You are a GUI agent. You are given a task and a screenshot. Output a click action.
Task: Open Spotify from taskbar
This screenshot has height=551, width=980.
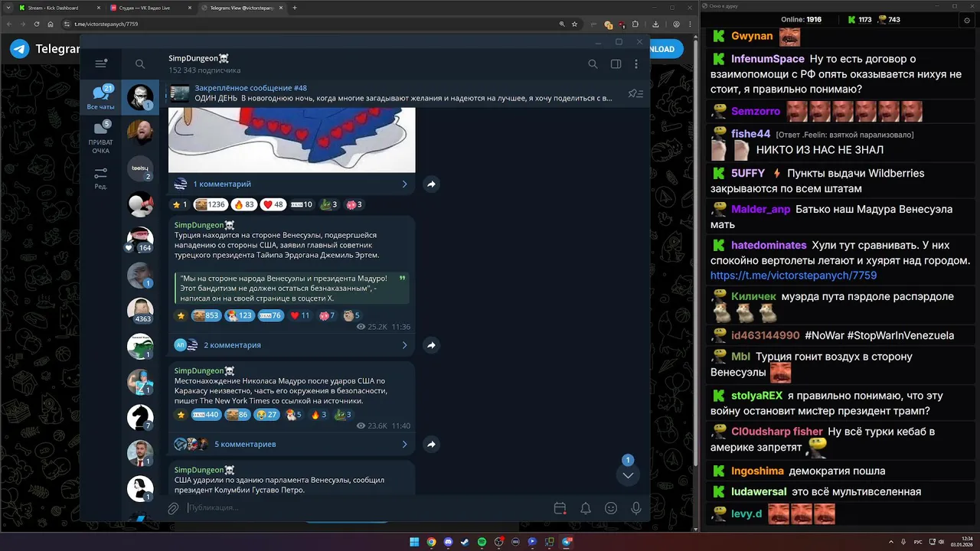[482, 542]
